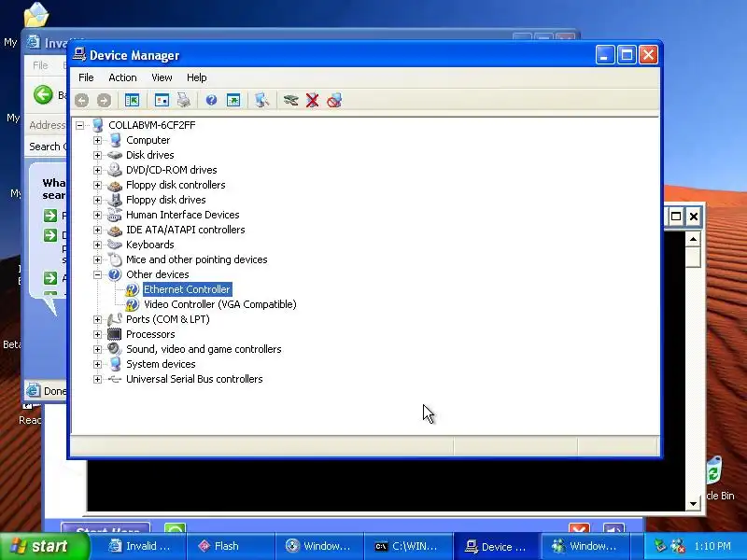Expand Universal Serial Bus controllers node
Viewport: 747px width, 560px height.
tap(98, 379)
